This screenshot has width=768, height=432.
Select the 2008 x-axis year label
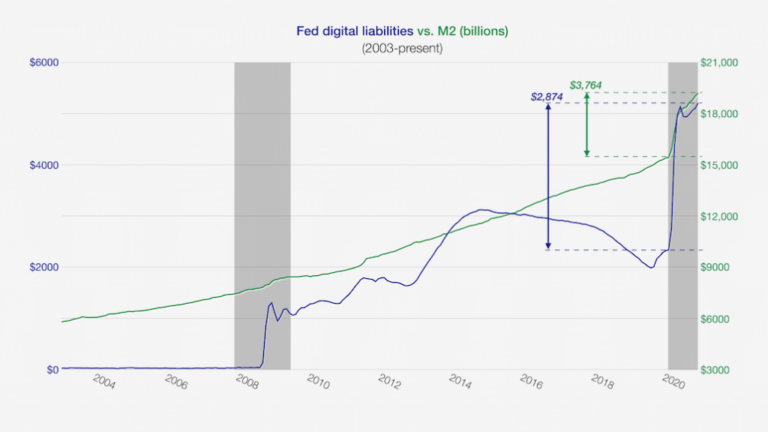pos(246,385)
